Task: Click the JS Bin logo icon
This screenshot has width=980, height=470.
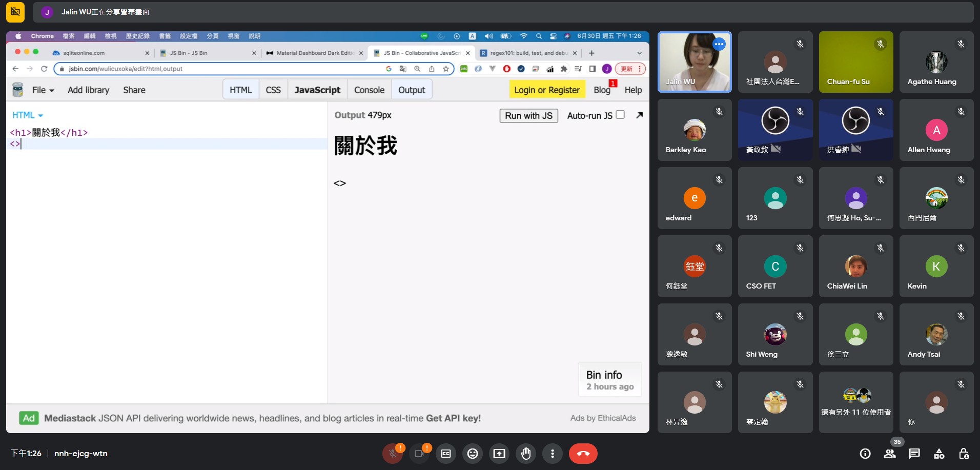Action: point(18,90)
